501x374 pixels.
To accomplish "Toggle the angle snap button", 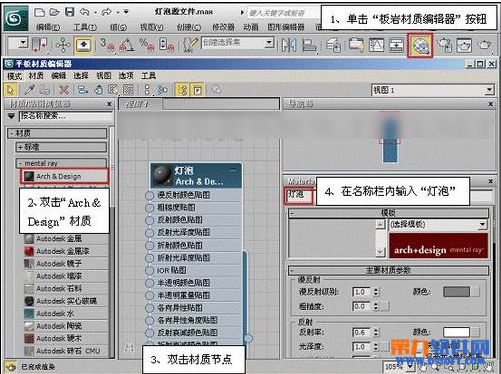I will point(127,45).
